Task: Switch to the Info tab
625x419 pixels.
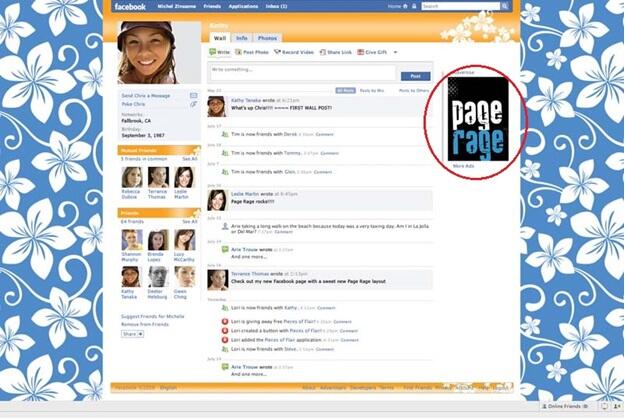Action: [241, 38]
